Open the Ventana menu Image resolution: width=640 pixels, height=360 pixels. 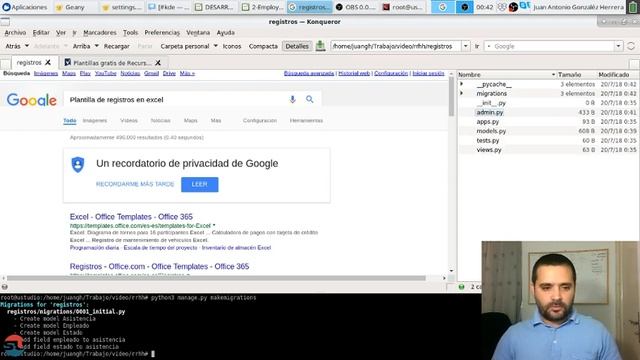(198, 33)
